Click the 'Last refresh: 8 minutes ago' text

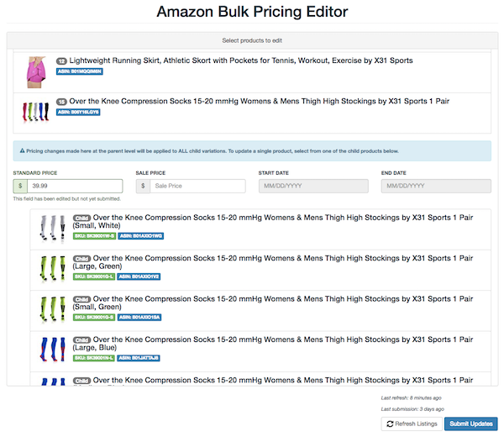pyautogui.click(x=411, y=398)
